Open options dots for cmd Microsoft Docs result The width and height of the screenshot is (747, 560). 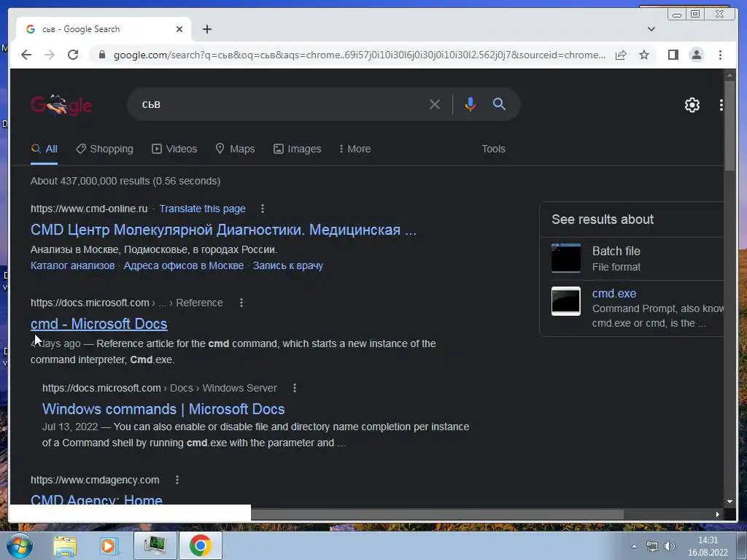[241, 303]
